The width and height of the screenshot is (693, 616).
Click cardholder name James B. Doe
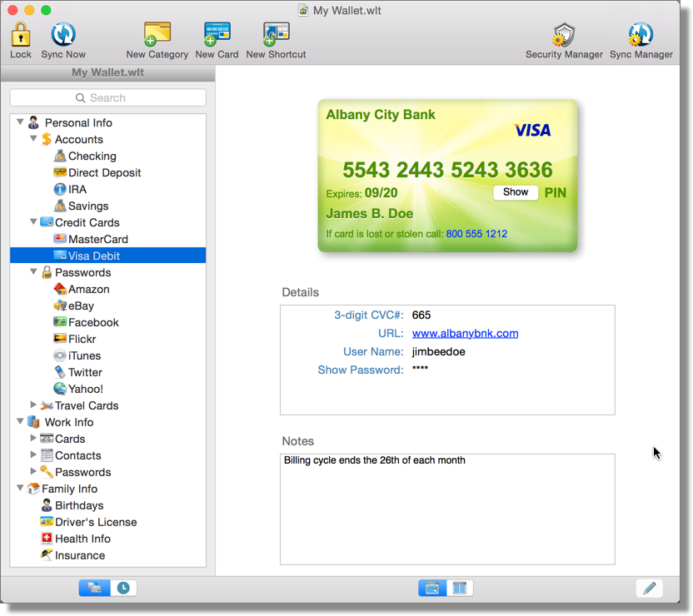tap(370, 214)
